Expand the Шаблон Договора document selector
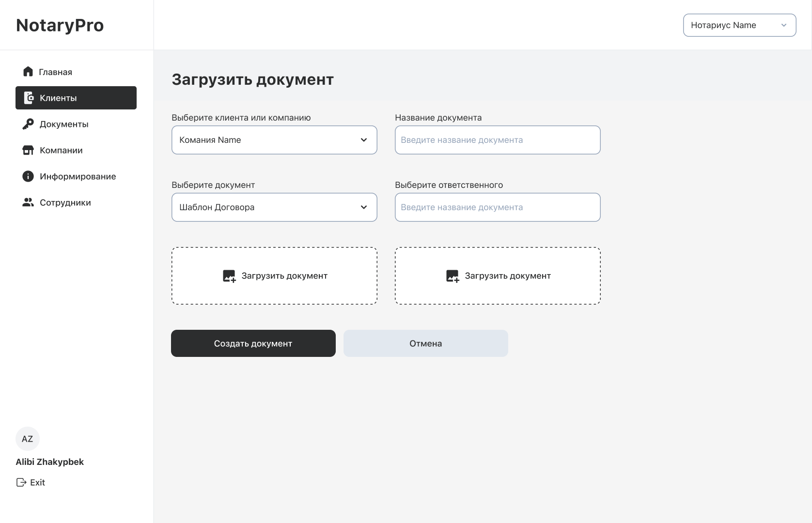 (274, 207)
